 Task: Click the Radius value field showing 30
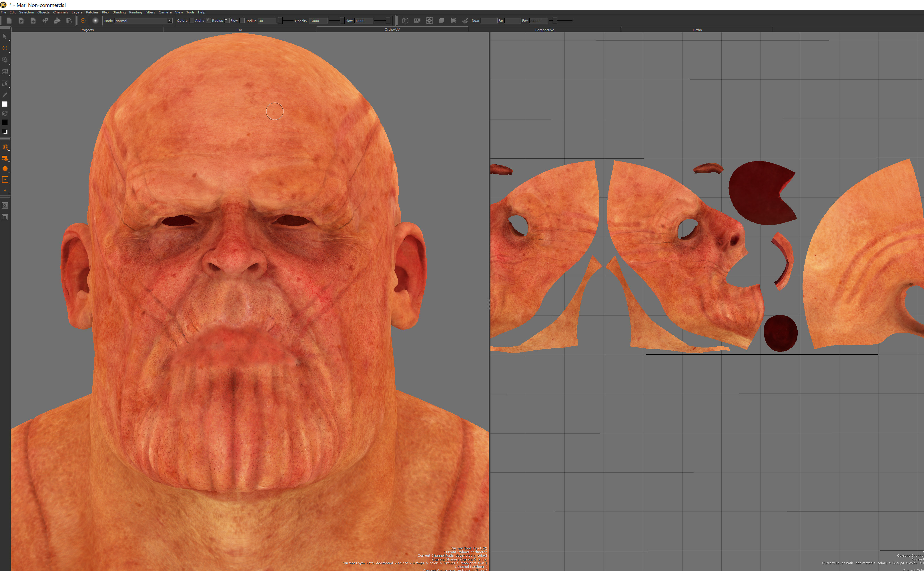click(x=267, y=21)
